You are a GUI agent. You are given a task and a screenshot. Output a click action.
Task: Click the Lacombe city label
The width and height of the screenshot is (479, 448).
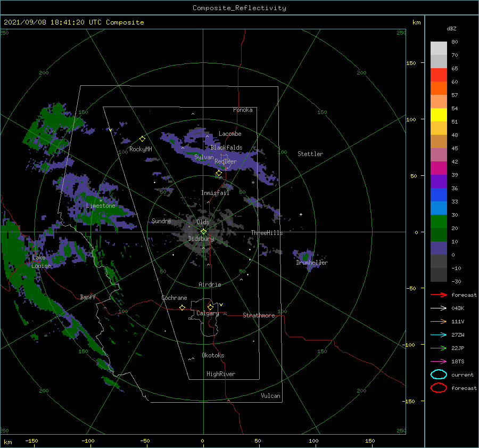pyautogui.click(x=230, y=134)
